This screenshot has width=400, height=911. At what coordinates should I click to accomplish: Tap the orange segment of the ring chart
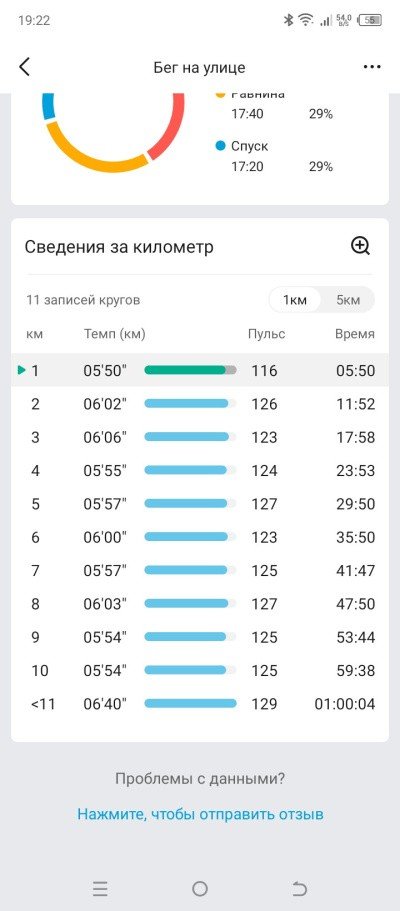pos(93,151)
